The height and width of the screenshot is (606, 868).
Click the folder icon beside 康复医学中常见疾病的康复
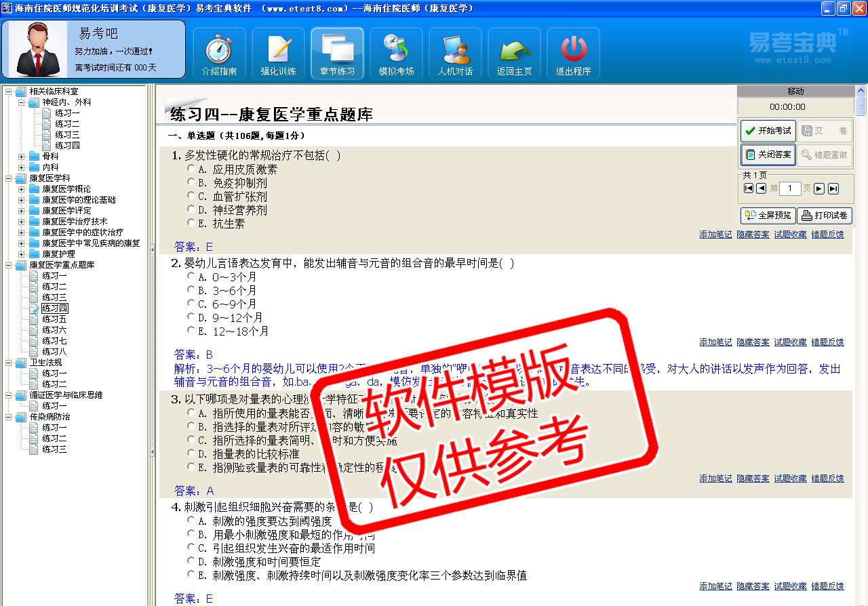[35, 243]
